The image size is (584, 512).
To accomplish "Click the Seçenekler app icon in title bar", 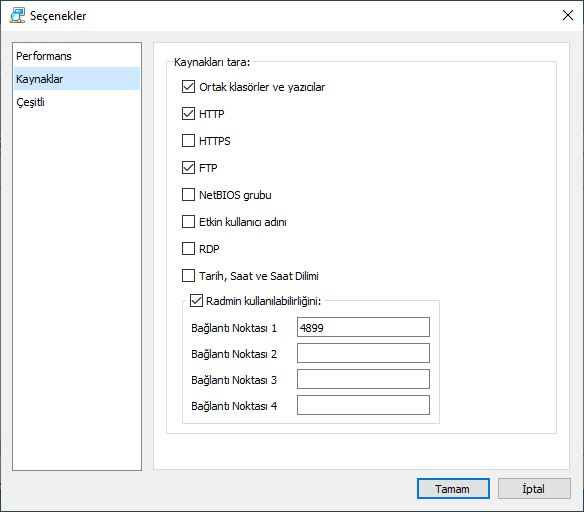I will point(17,16).
